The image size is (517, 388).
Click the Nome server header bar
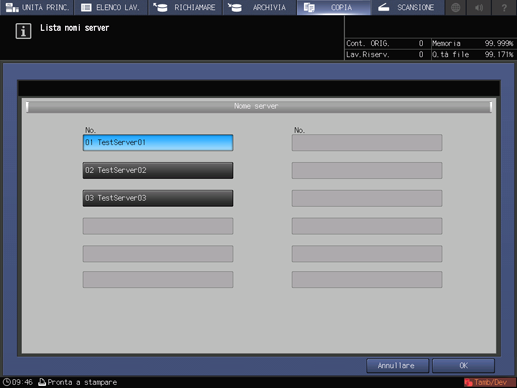point(259,106)
